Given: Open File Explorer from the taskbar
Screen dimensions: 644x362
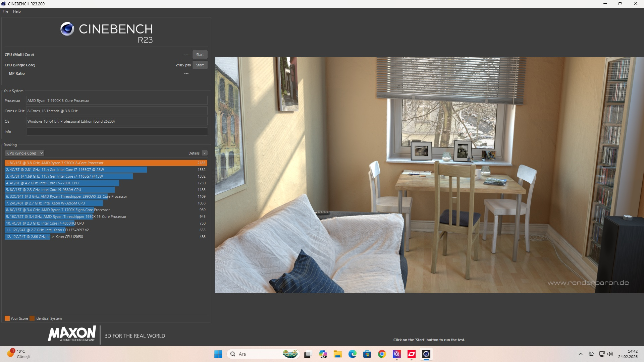Looking at the screenshot, I should tap(337, 354).
